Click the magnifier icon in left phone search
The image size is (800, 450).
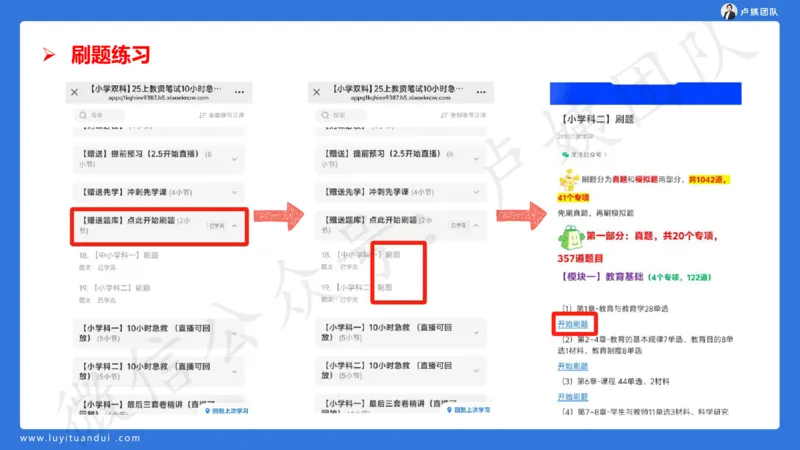tap(83, 115)
